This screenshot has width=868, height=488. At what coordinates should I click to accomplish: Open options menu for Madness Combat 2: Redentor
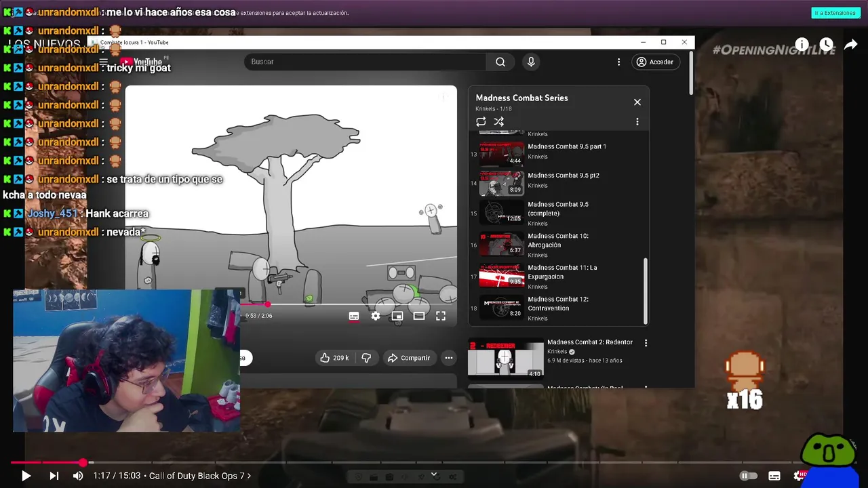click(x=646, y=343)
